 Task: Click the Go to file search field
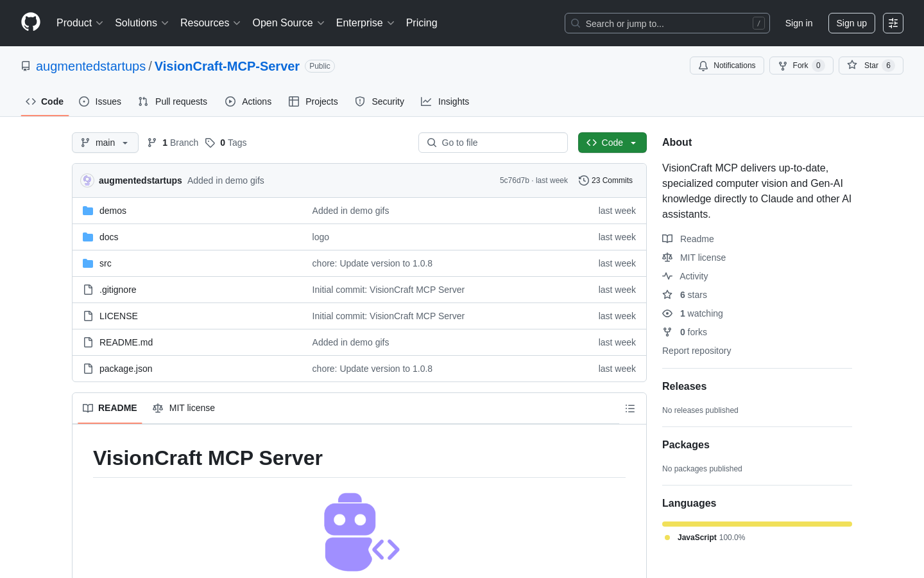(x=493, y=143)
